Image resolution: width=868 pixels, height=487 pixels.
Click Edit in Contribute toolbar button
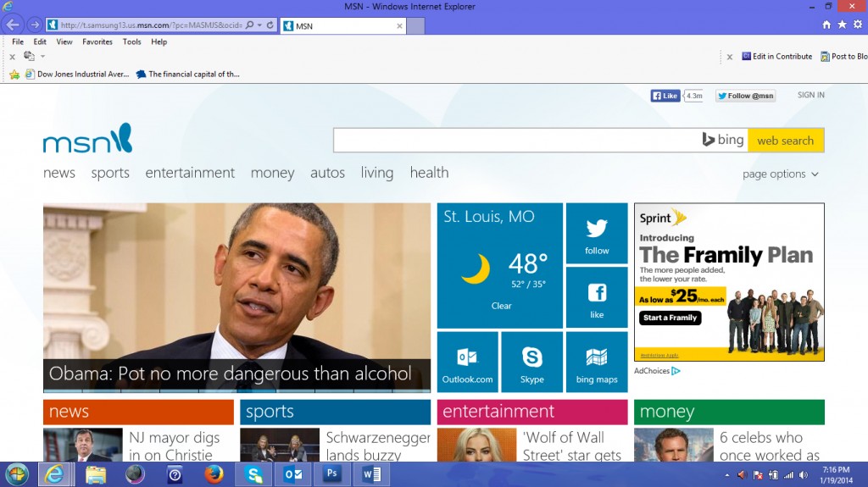point(777,57)
